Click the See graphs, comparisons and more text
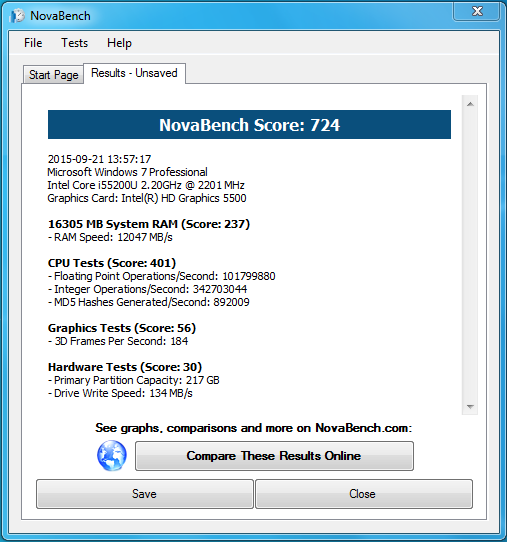This screenshot has width=507, height=542. click(254, 428)
